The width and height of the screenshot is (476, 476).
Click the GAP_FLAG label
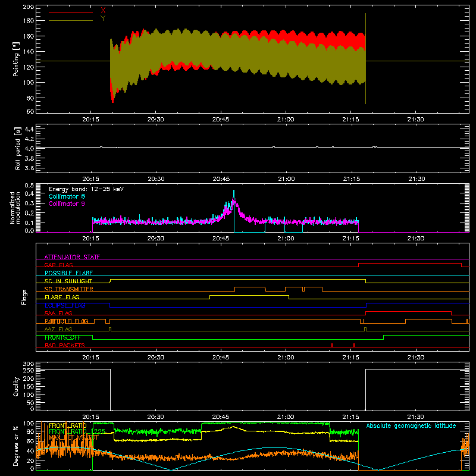click(x=59, y=265)
